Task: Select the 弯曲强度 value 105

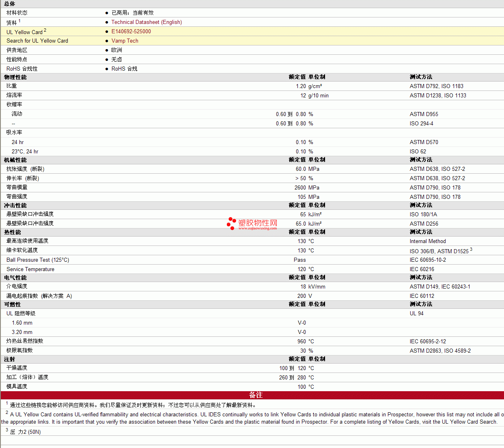Action: click(302, 197)
